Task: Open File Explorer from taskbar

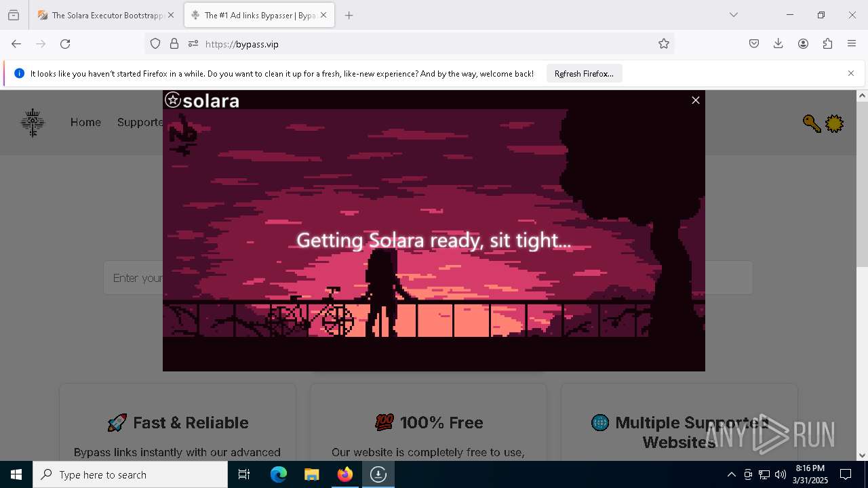Action: pyautogui.click(x=312, y=474)
